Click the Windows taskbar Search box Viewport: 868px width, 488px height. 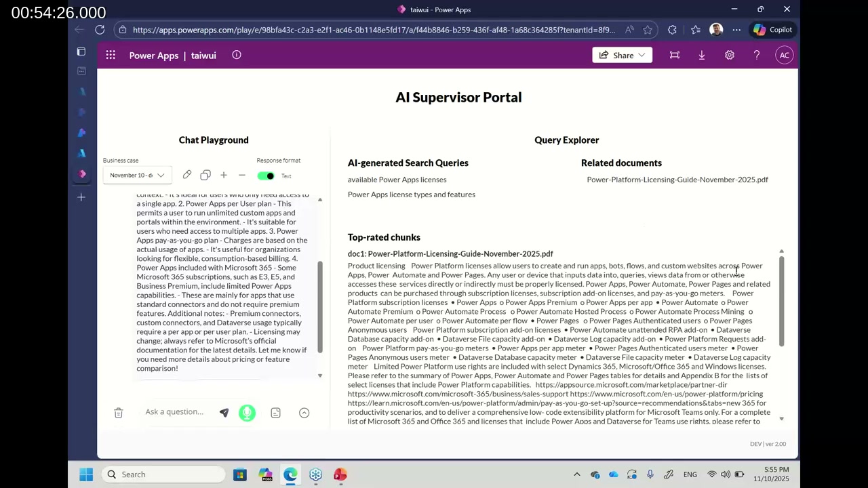[x=164, y=474]
